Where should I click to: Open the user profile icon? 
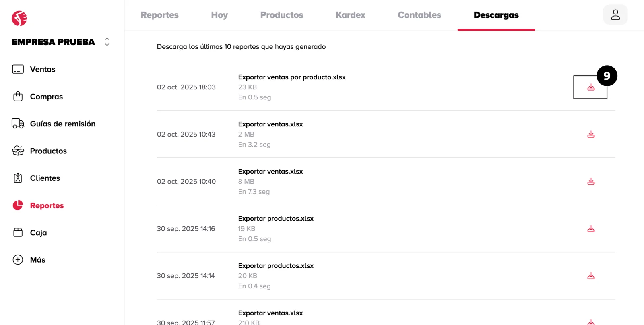[x=615, y=15]
